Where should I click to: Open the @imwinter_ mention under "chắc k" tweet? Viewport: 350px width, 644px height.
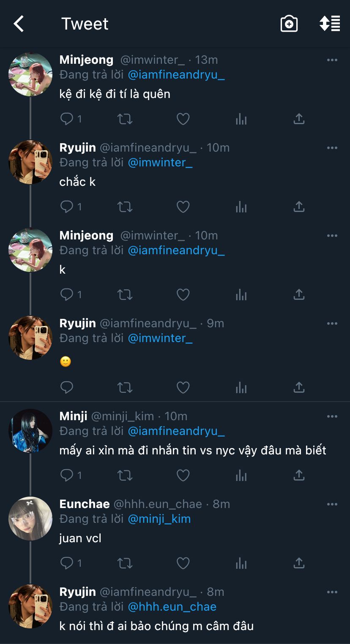[x=160, y=163]
